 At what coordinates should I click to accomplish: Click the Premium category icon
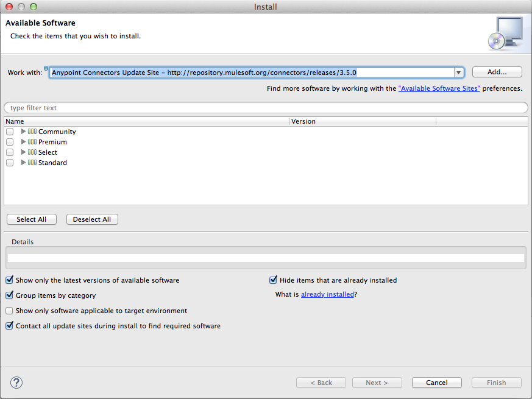point(31,141)
